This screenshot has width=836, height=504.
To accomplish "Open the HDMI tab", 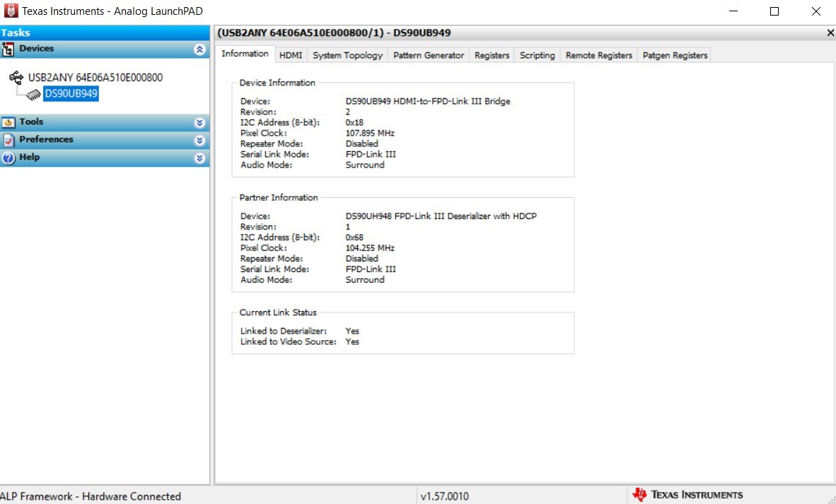I will click(291, 55).
